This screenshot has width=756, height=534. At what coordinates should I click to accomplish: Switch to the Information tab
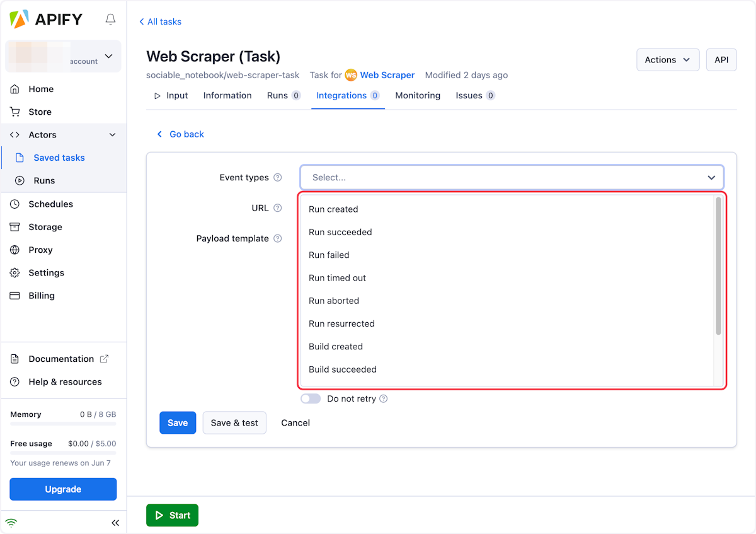227,96
